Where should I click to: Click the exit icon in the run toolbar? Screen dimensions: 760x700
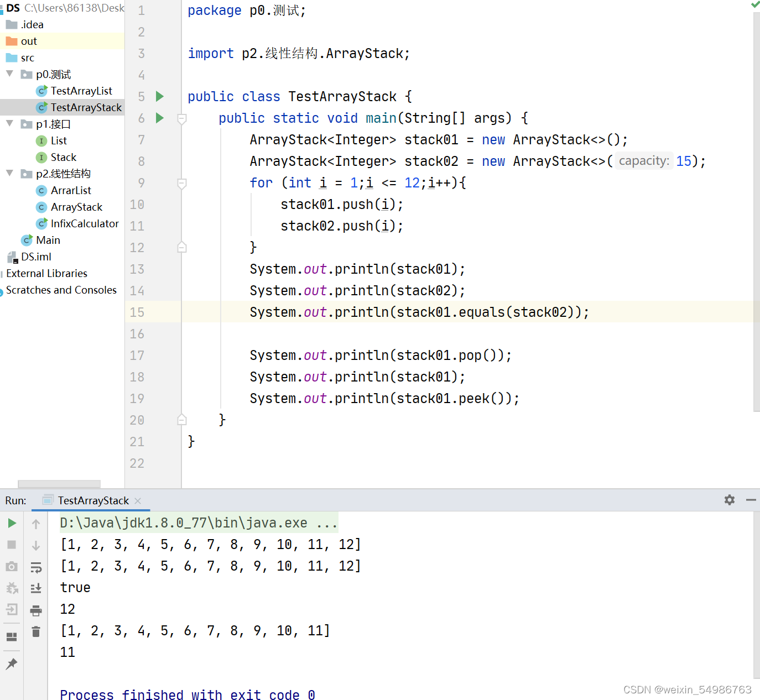(12, 609)
